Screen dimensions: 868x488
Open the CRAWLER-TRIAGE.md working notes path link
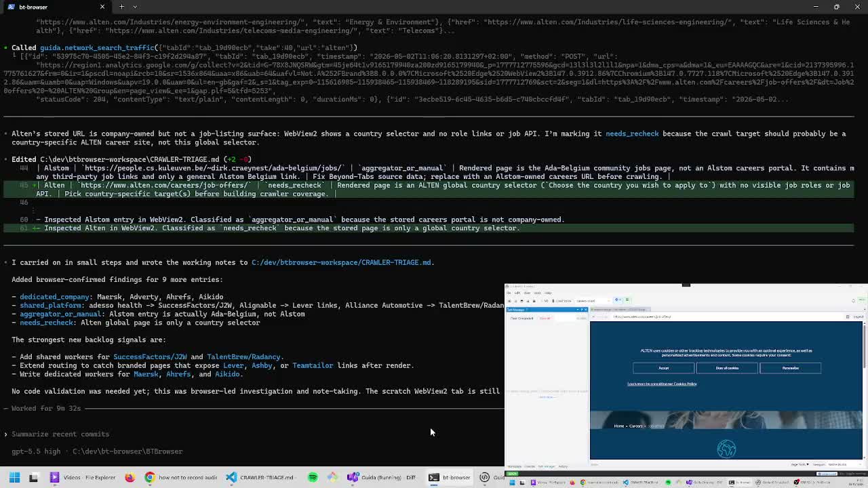(342, 262)
